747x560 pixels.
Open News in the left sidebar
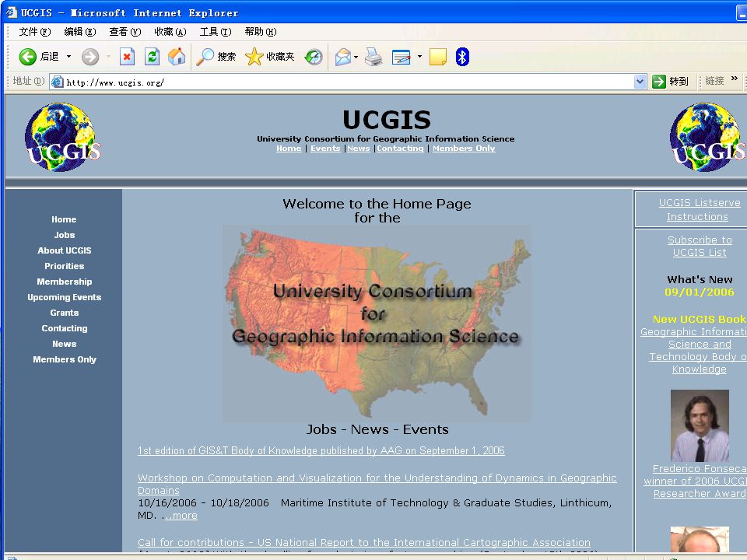pos(65,344)
